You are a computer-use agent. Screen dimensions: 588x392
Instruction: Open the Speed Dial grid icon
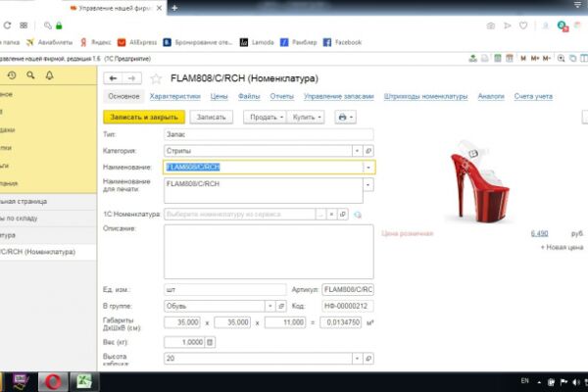point(24,25)
